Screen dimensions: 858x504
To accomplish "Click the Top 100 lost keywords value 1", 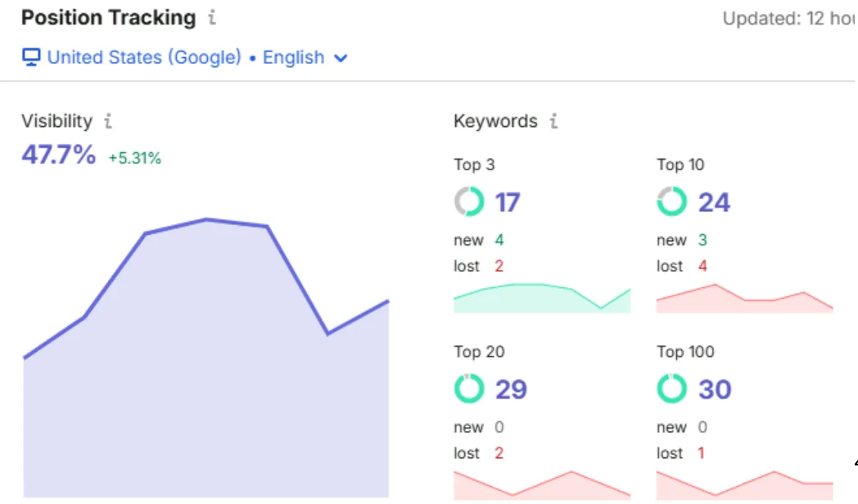I will pyautogui.click(x=701, y=453).
